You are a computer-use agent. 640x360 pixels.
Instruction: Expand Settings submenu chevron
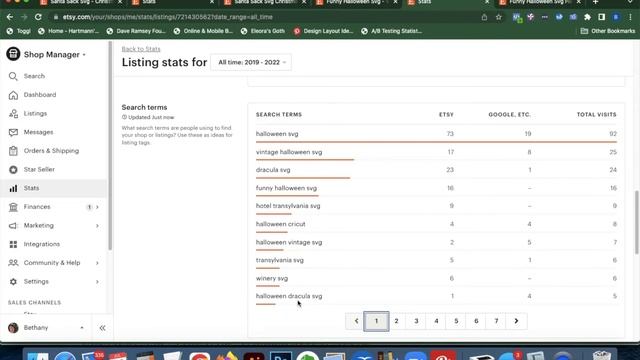coord(97,282)
